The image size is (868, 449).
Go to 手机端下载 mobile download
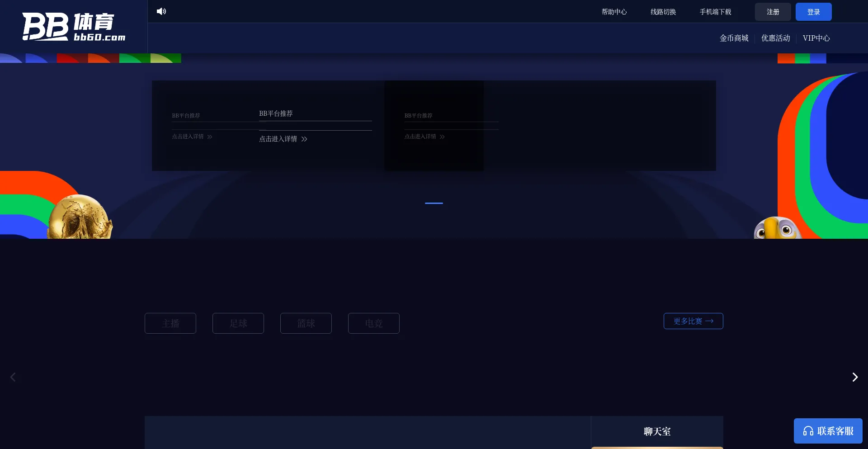[715, 12]
